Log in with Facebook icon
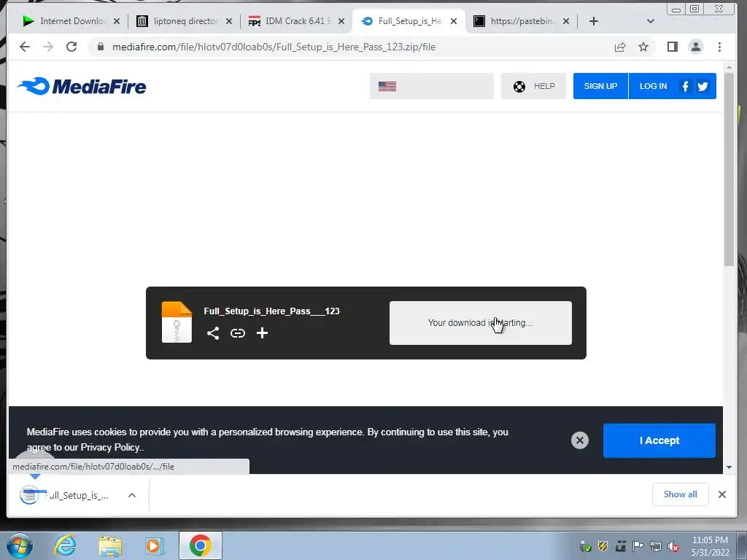Viewport: 747px width, 560px height. click(685, 86)
